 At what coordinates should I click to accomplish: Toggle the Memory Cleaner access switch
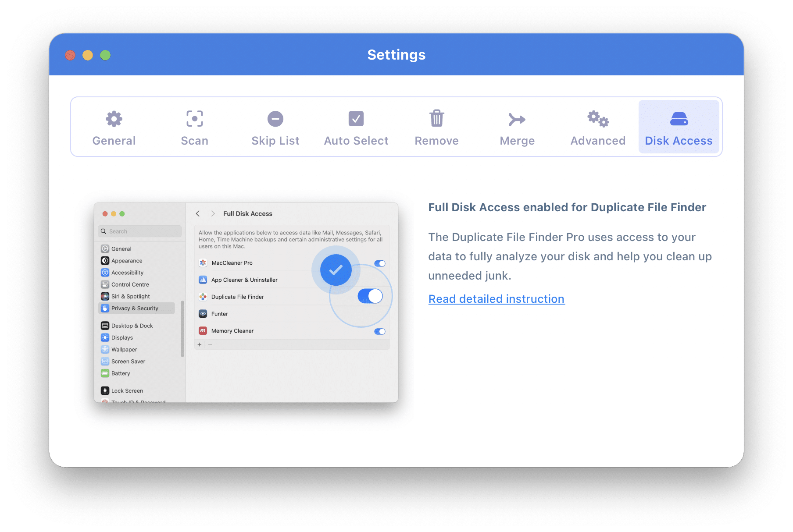tap(380, 331)
